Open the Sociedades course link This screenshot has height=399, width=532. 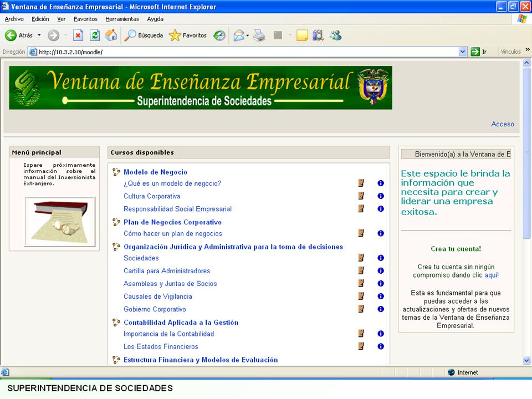coord(141,258)
